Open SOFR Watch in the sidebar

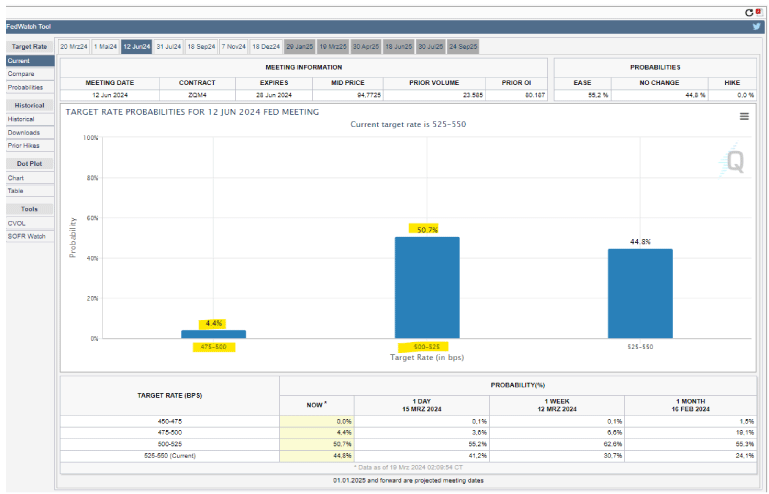click(27, 236)
